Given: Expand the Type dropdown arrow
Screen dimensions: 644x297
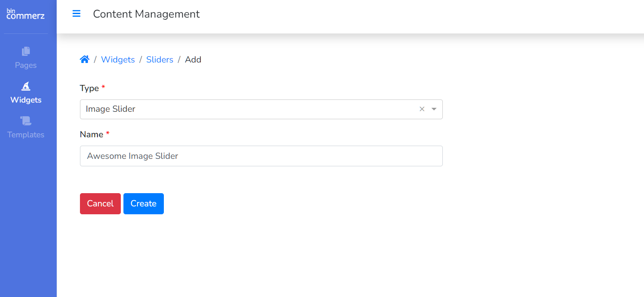Looking at the screenshot, I should 434,109.
